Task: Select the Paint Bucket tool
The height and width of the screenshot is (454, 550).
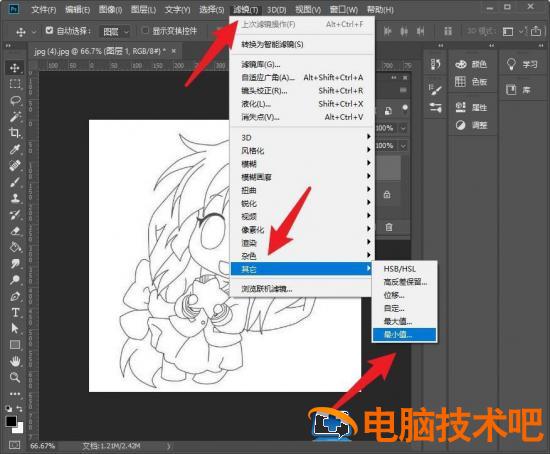Action: (15, 247)
